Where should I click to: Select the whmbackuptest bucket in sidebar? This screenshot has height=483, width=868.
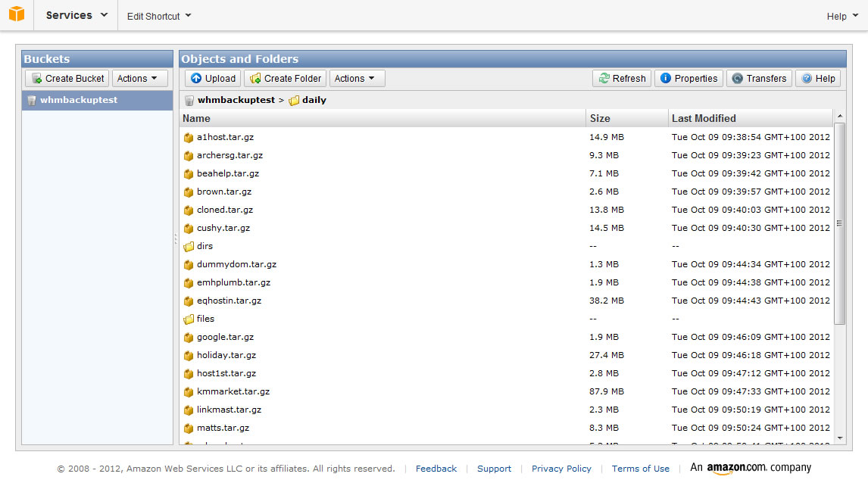[x=98, y=100]
